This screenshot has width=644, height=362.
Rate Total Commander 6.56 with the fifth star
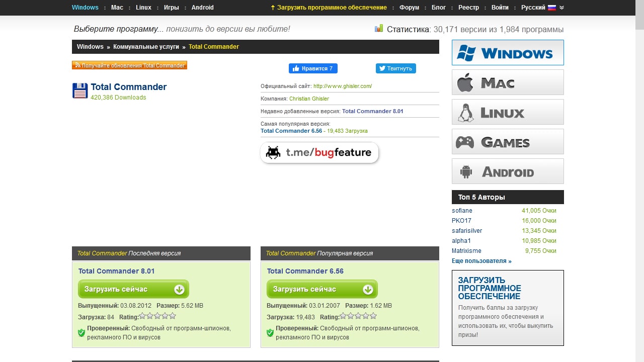coord(373,316)
